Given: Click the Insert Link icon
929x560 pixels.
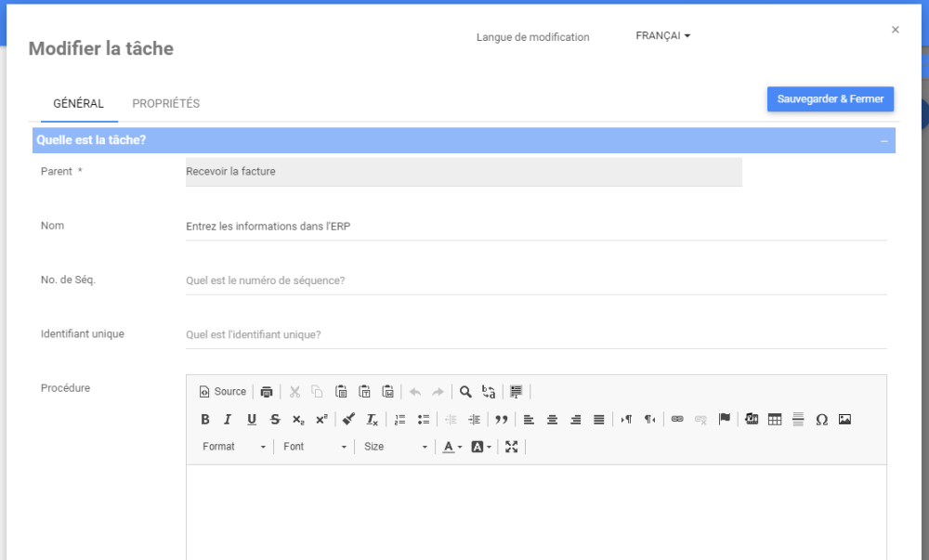Looking at the screenshot, I should (677, 419).
